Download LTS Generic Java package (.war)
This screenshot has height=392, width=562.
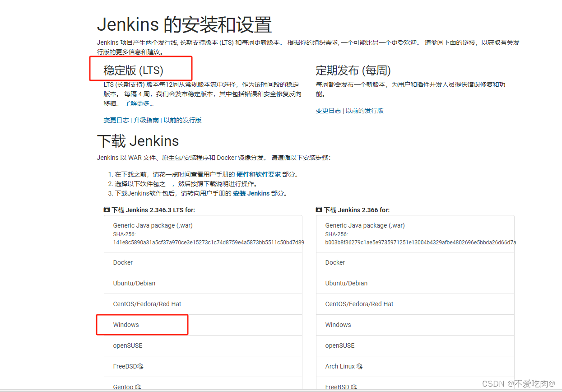click(203, 234)
